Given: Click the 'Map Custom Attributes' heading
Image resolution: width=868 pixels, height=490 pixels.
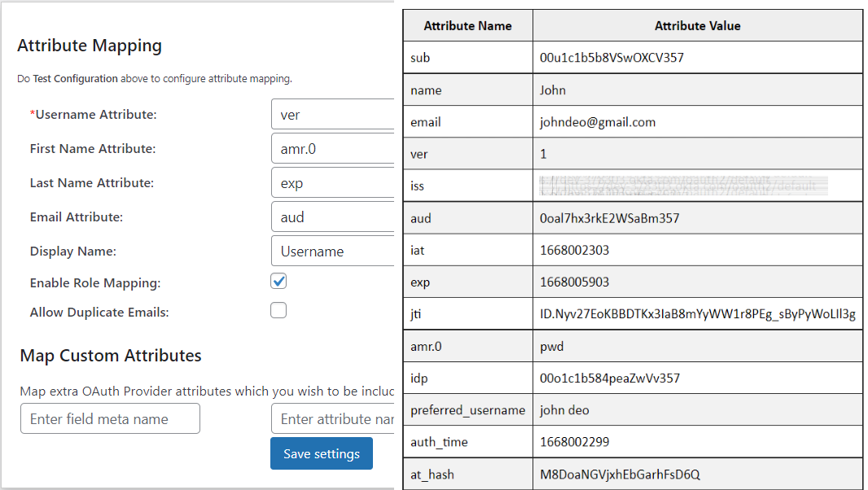Looking at the screenshot, I should click(x=111, y=356).
